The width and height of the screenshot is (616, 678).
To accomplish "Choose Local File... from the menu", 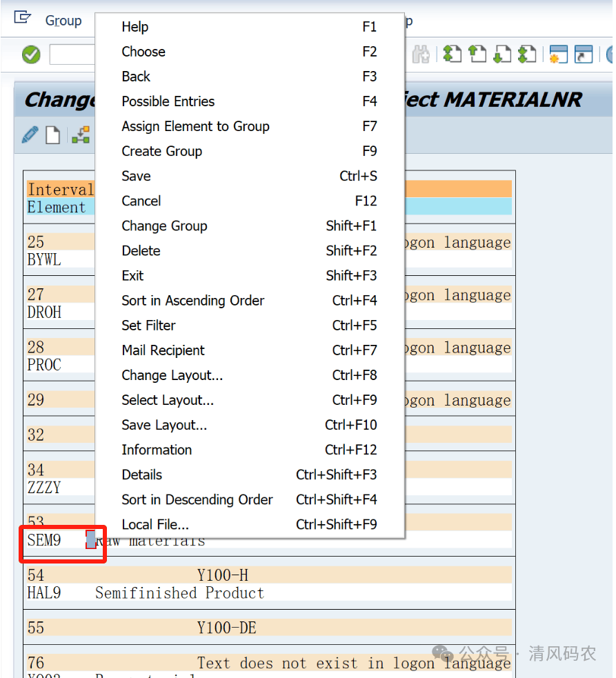I will coord(155,524).
